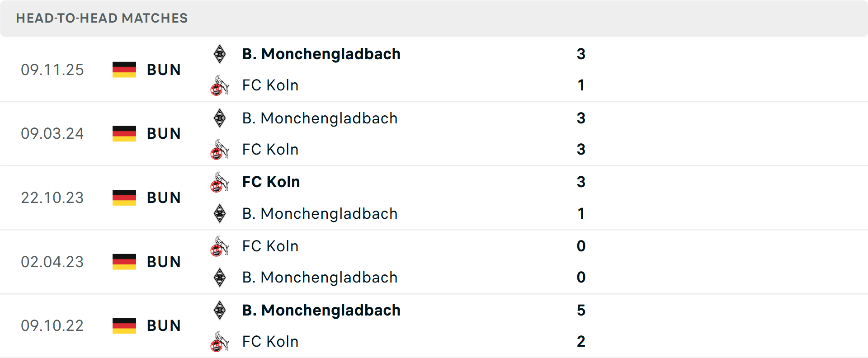Click the BUN label for the 09.03.24 match
Screen dimensions: 868x358
[x=164, y=134]
